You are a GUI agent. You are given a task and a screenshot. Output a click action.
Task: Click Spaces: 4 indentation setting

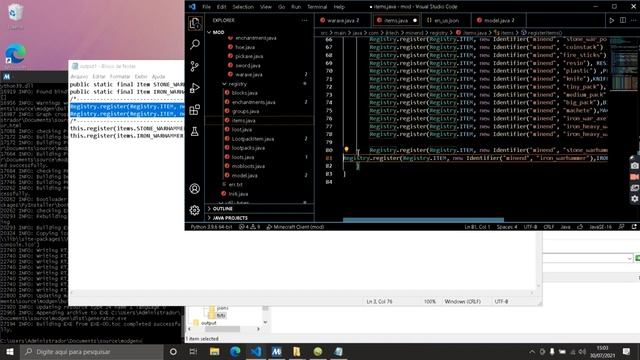pyautogui.click(x=507, y=227)
